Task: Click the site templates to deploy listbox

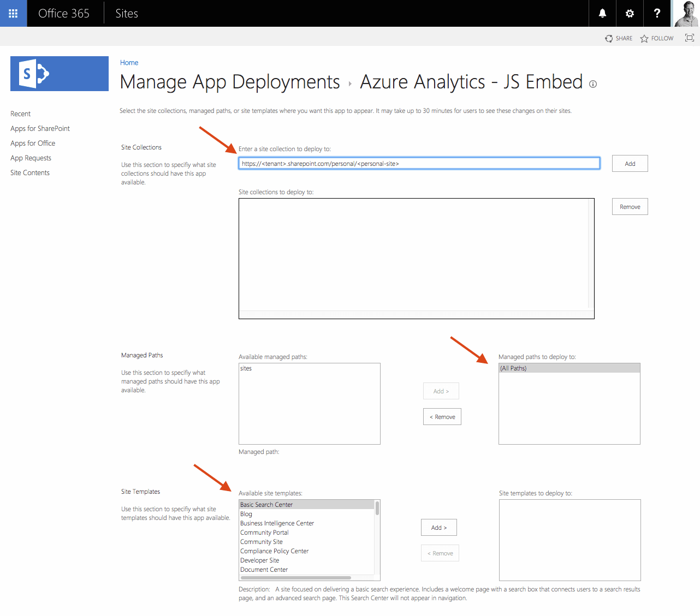Action: click(x=570, y=540)
